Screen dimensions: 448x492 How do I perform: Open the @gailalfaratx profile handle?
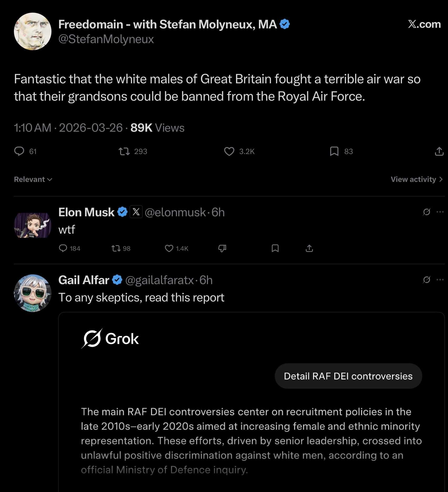click(159, 280)
